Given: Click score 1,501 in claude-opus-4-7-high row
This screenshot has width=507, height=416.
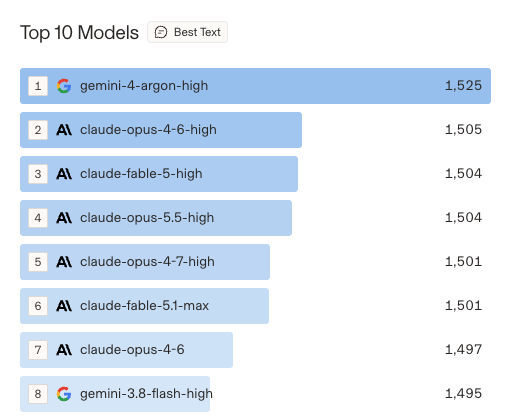Looking at the screenshot, I should (x=463, y=262).
